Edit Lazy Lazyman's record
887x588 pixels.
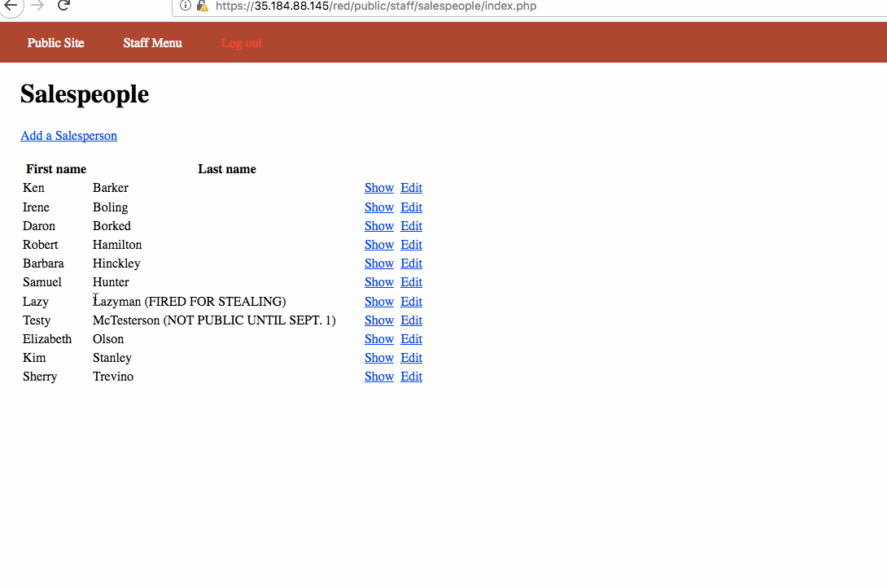(411, 302)
